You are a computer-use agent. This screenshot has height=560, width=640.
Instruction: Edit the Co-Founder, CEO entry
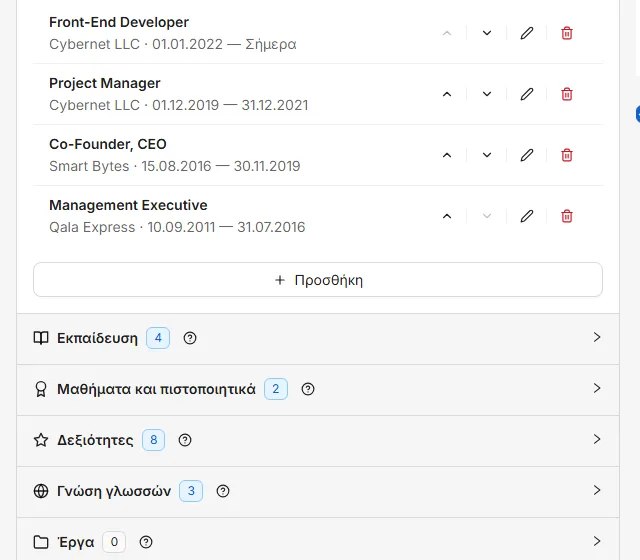pyautogui.click(x=527, y=155)
